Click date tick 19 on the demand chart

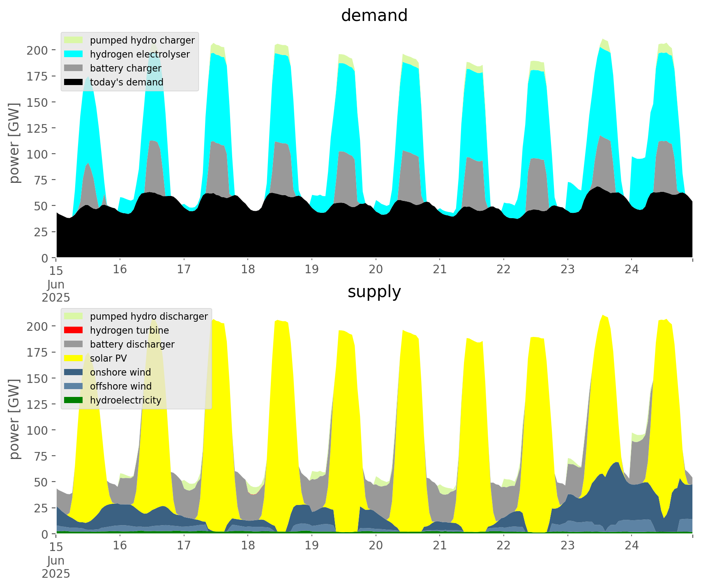coord(311,270)
